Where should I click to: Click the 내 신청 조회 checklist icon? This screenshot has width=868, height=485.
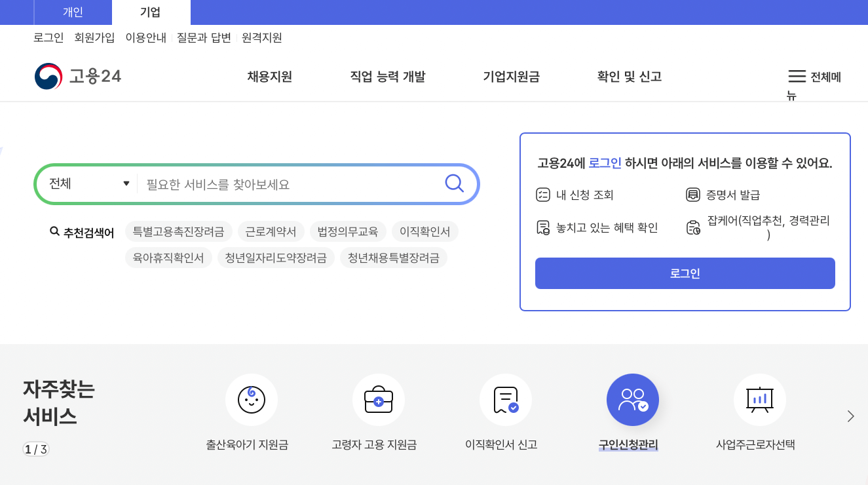(542, 193)
